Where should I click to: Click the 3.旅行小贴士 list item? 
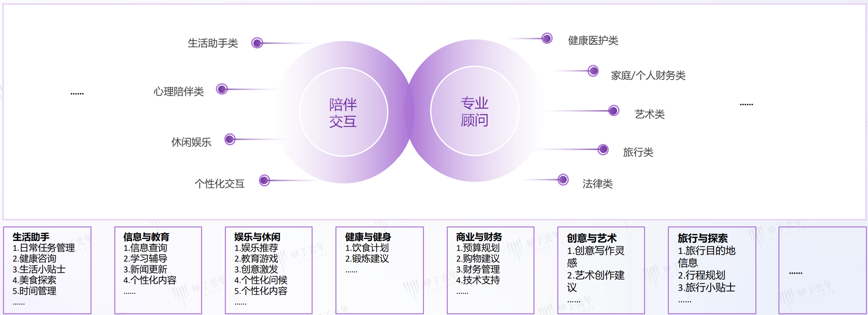(x=706, y=287)
